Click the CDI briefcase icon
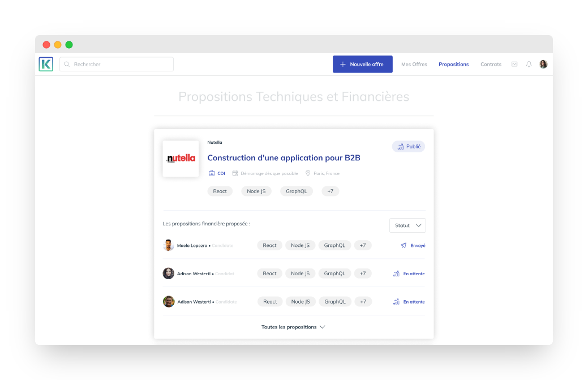This screenshot has width=588, height=380. pyautogui.click(x=212, y=173)
